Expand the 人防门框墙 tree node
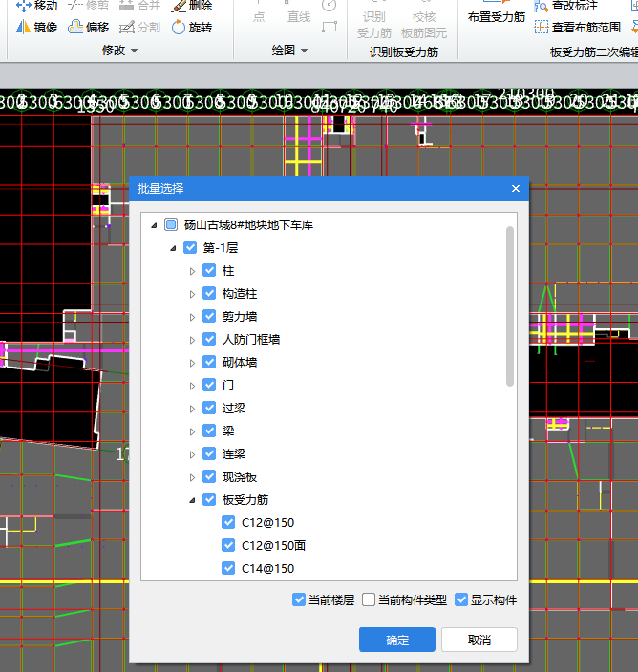 pyautogui.click(x=192, y=340)
